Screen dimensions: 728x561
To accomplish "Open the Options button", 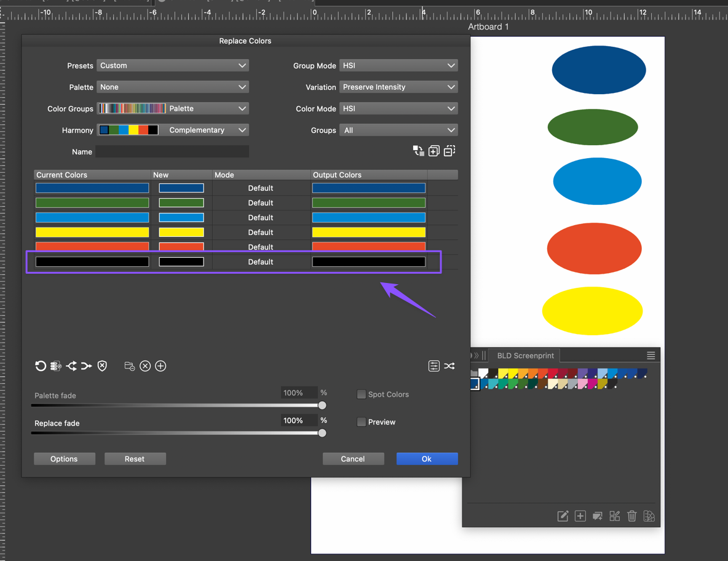I will [64, 459].
